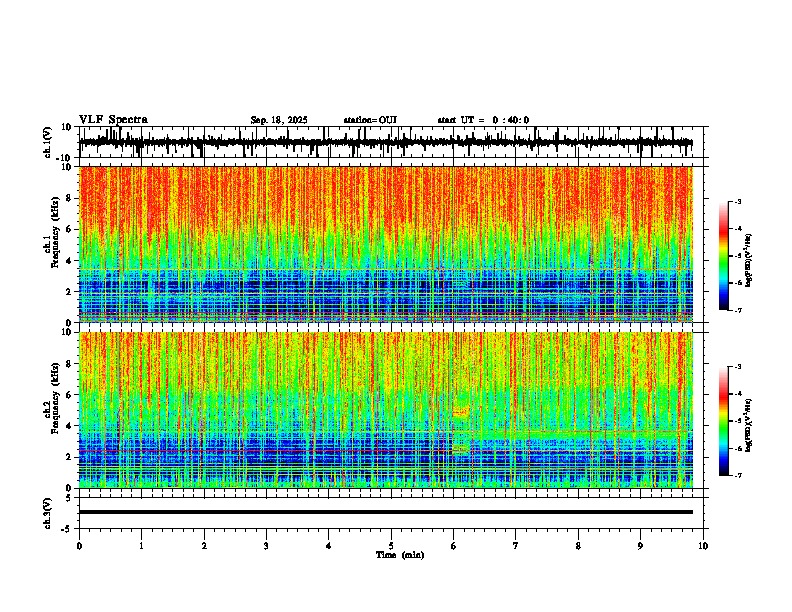This screenshot has height=612, width=792.
Task: Click the "start UT = 0 : 40: 0" label
Action: (x=483, y=120)
